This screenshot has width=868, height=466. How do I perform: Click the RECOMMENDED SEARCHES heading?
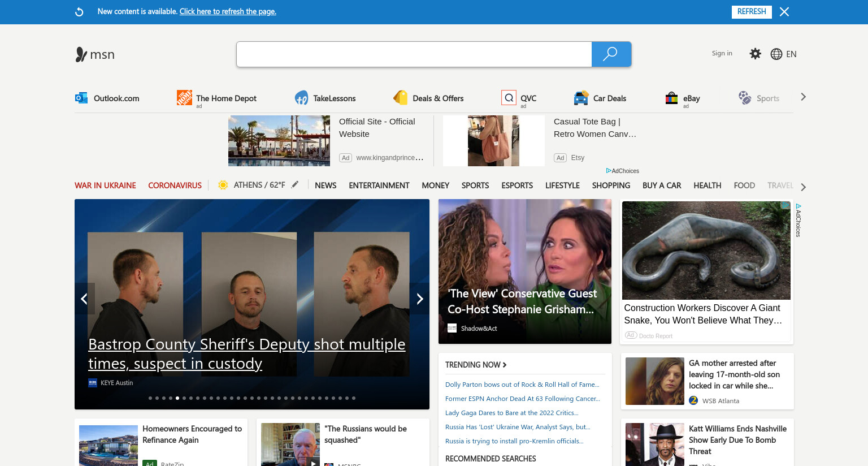click(491, 459)
